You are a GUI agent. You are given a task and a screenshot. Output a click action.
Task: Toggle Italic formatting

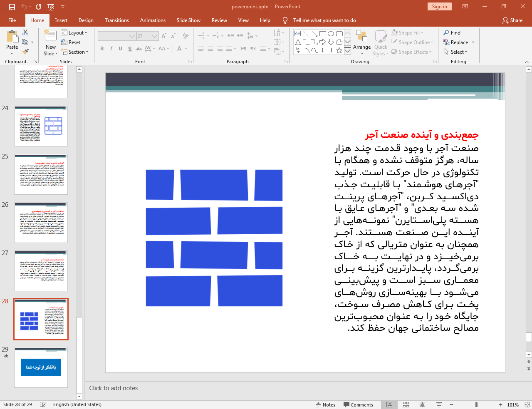click(x=111, y=49)
